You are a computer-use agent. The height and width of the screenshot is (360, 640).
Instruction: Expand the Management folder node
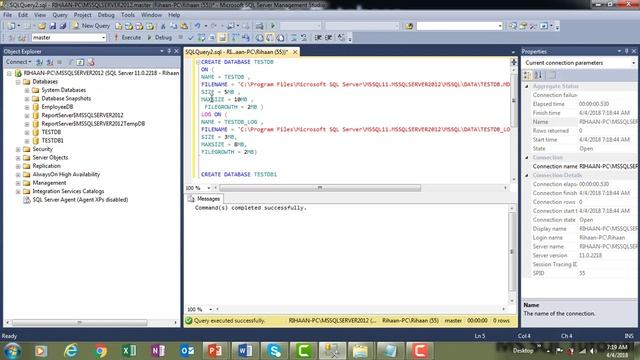tap(18, 183)
